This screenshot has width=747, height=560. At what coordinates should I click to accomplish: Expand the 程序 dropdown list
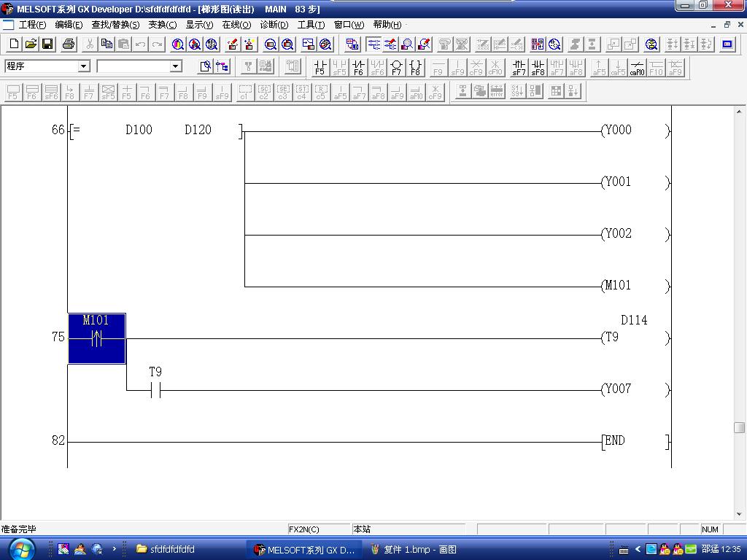click(x=84, y=66)
